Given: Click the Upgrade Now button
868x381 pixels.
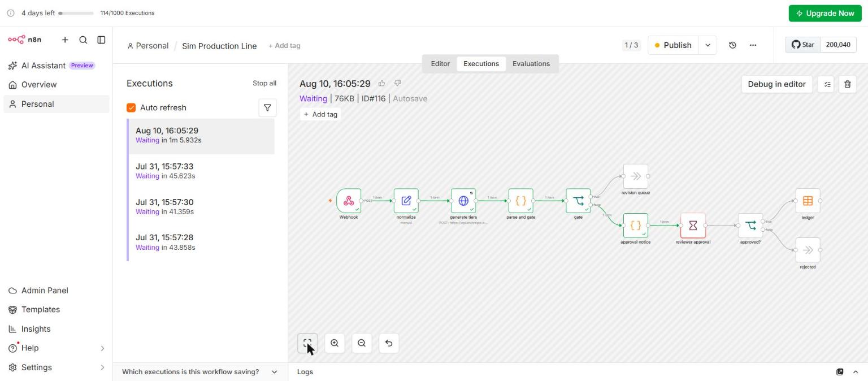Looking at the screenshot, I should tap(825, 14).
